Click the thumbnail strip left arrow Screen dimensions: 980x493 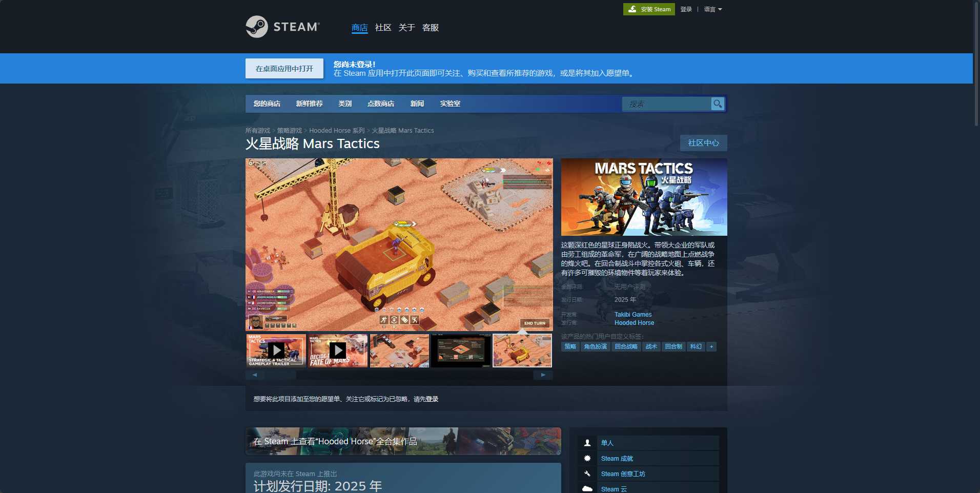(x=255, y=375)
